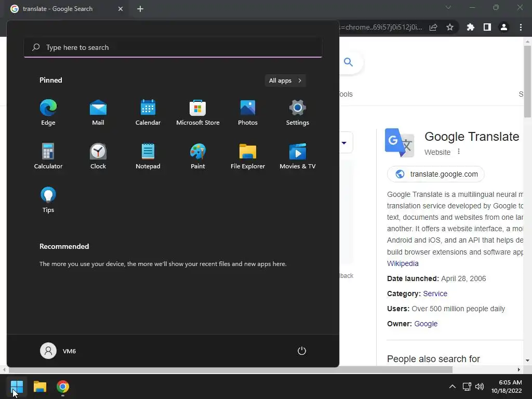532x399 pixels.
Task: Launch the Photos app
Action: 248,113
